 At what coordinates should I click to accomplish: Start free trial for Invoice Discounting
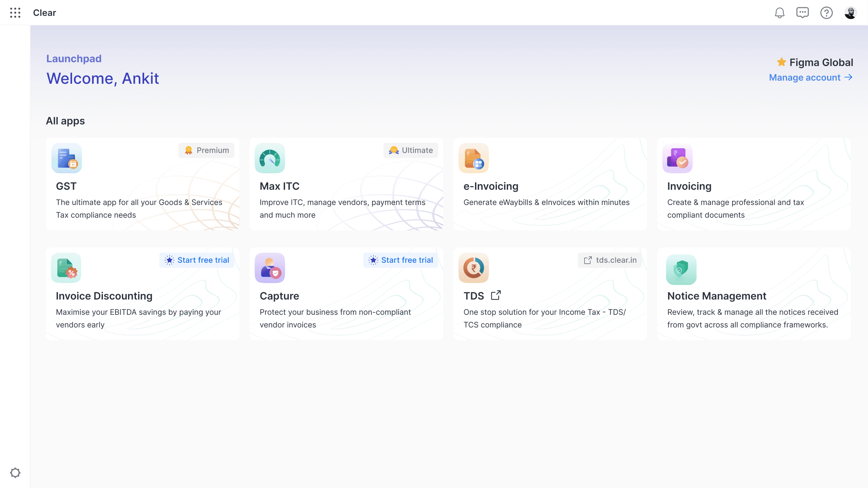tap(197, 260)
